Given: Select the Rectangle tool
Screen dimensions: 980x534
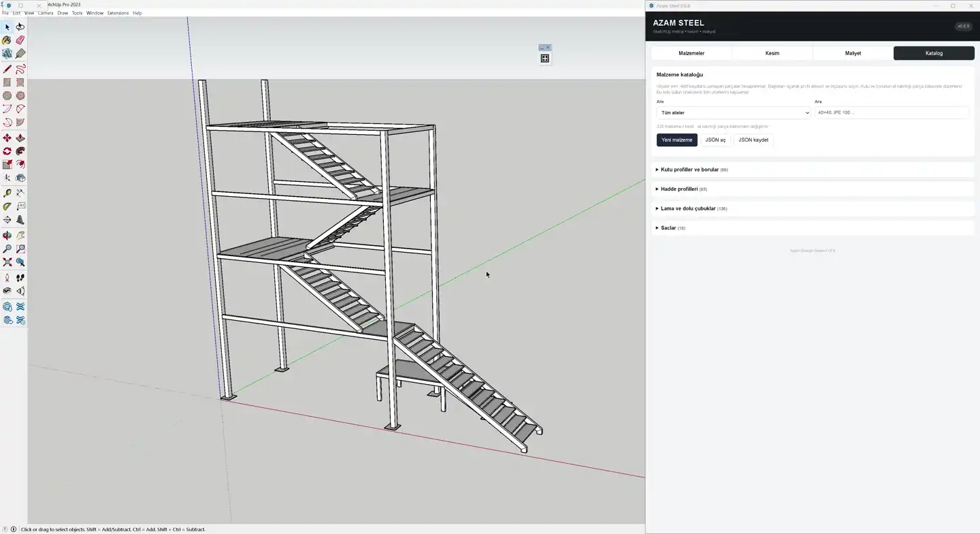Looking at the screenshot, I should pyautogui.click(x=7, y=82).
